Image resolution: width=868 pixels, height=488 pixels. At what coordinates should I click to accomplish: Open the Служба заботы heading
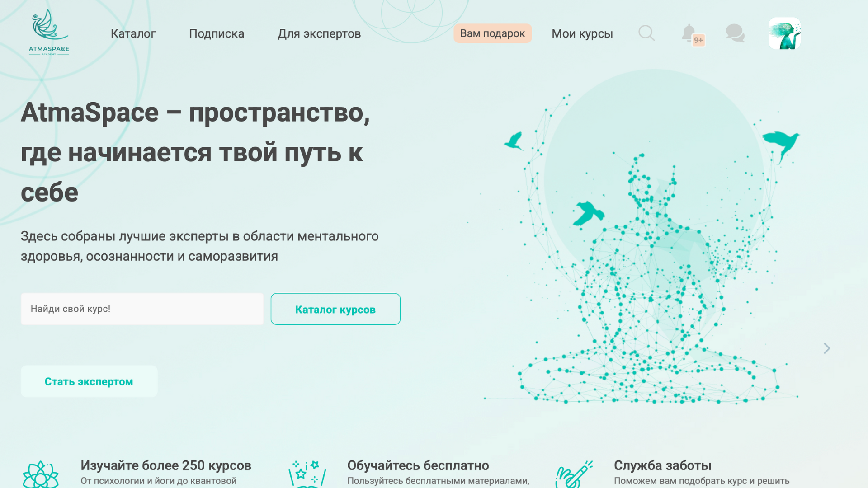coord(662,465)
